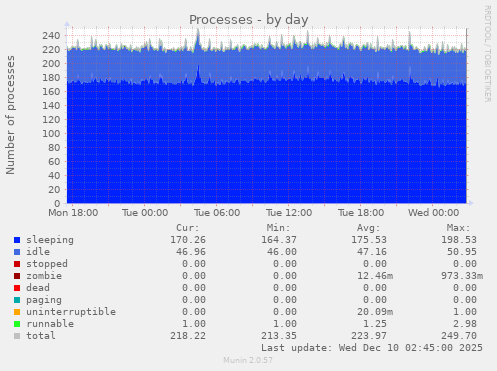Click the 'Number of processes' axis label

(10, 115)
